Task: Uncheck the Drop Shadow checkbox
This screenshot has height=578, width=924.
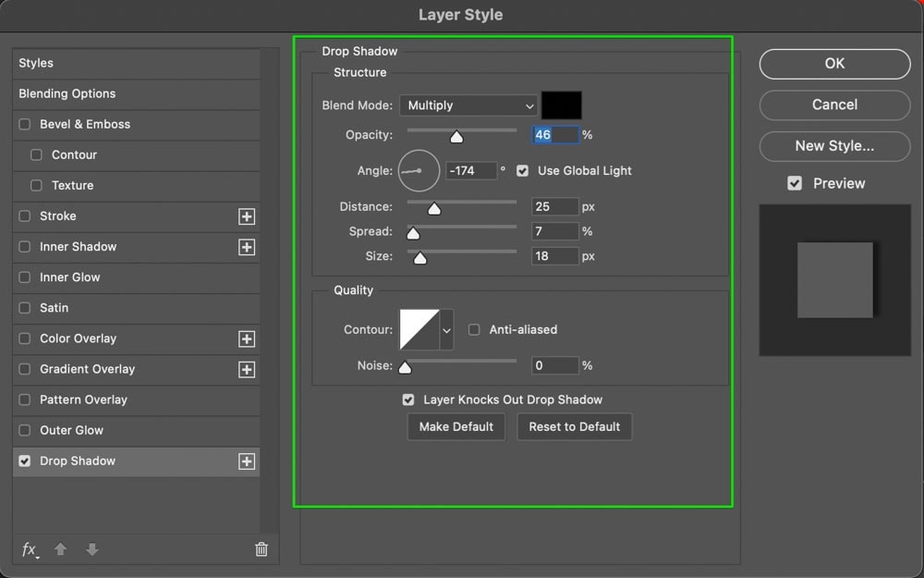Action: pyautogui.click(x=25, y=461)
